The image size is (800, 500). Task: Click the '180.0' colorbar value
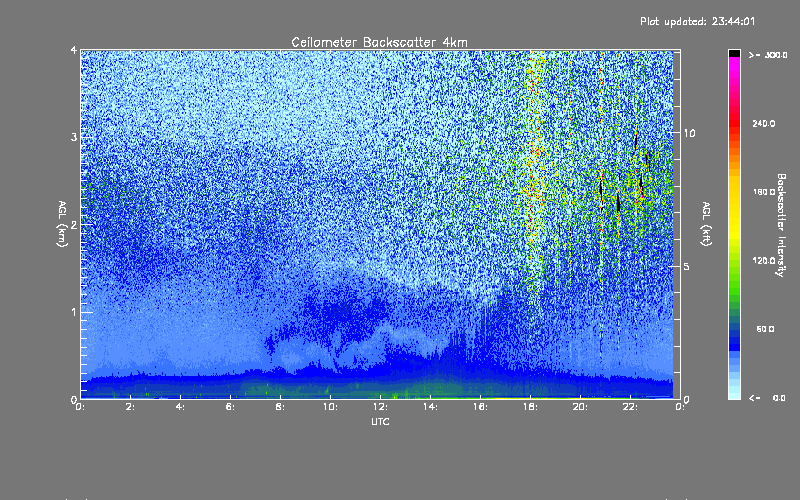tap(764, 192)
